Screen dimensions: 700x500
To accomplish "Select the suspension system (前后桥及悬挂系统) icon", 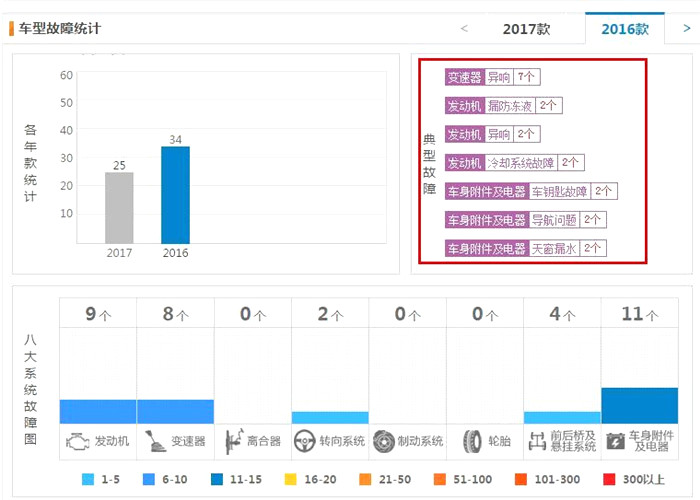I will click(x=537, y=440).
